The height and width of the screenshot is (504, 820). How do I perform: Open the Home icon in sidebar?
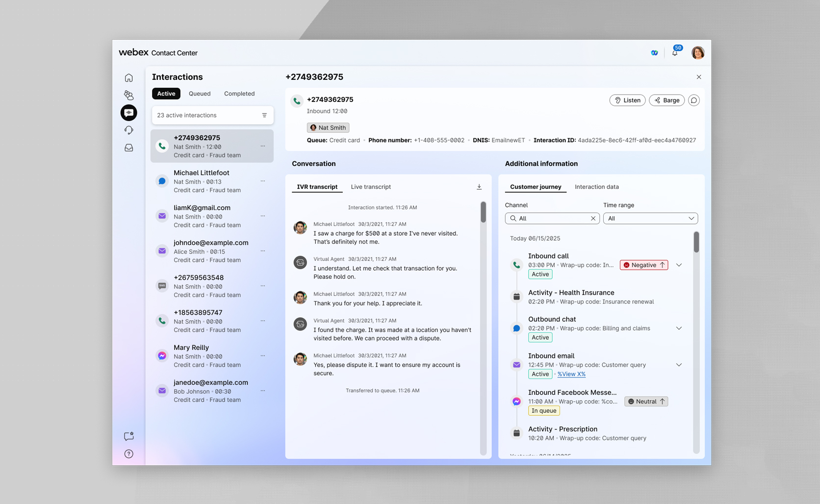pyautogui.click(x=128, y=78)
